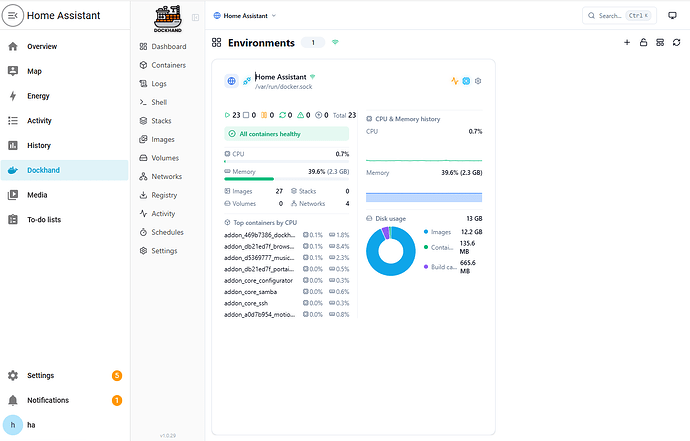Click the monitor theme icon
Viewport: 690px width, 441px height.
pos(672,15)
